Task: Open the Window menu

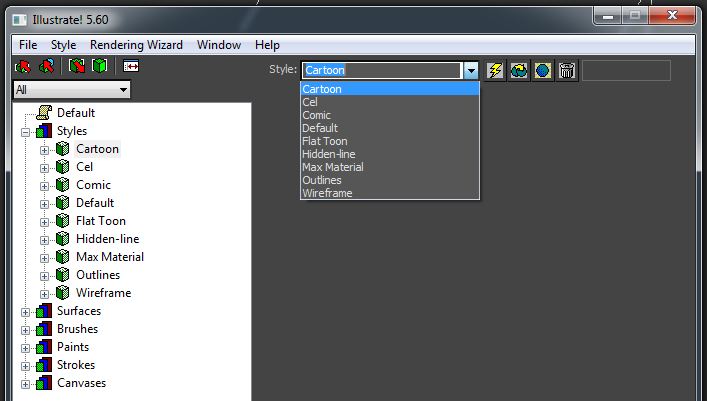Action: click(219, 45)
